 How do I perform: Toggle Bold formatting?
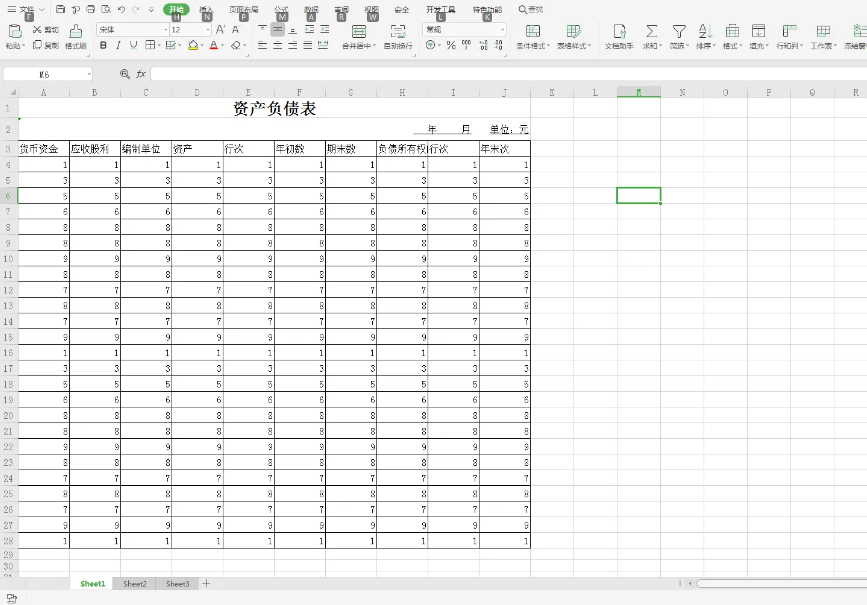(x=103, y=45)
